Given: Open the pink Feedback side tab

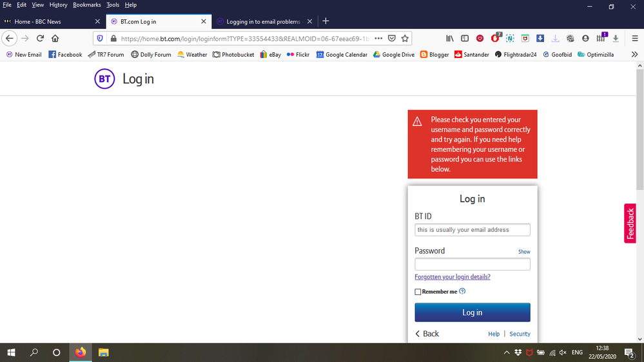Looking at the screenshot, I should coord(630,224).
